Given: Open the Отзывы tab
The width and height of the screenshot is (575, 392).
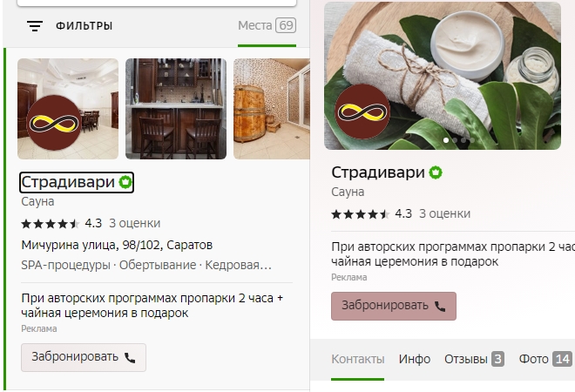Looking at the screenshot, I should (x=474, y=359).
